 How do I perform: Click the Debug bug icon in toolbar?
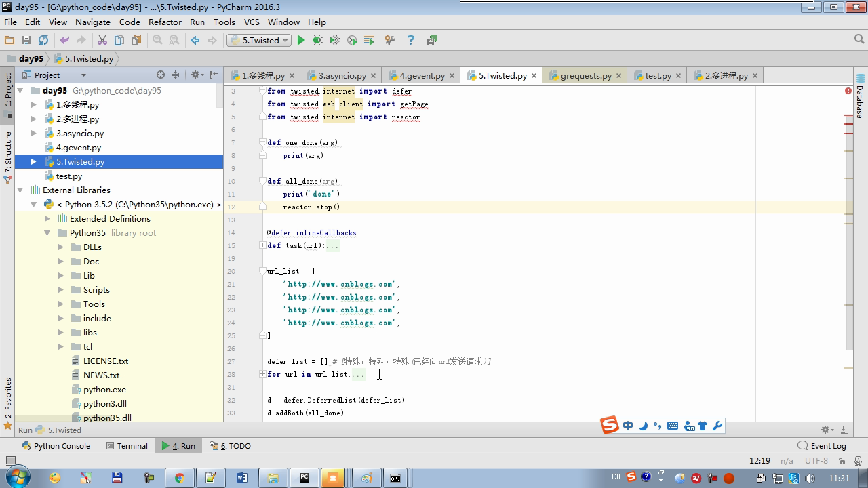[x=317, y=41]
